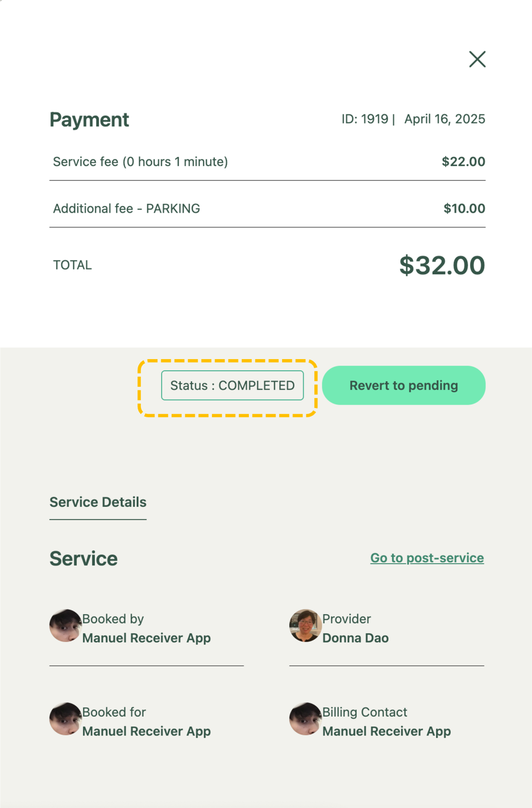This screenshot has height=808, width=532.
Task: Click the $32.00 total amount
Action: (x=442, y=266)
